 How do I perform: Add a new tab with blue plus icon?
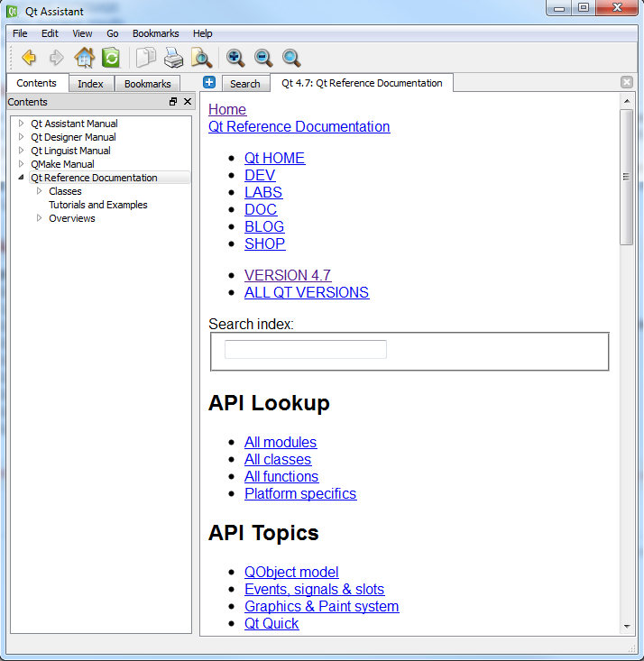click(x=209, y=82)
